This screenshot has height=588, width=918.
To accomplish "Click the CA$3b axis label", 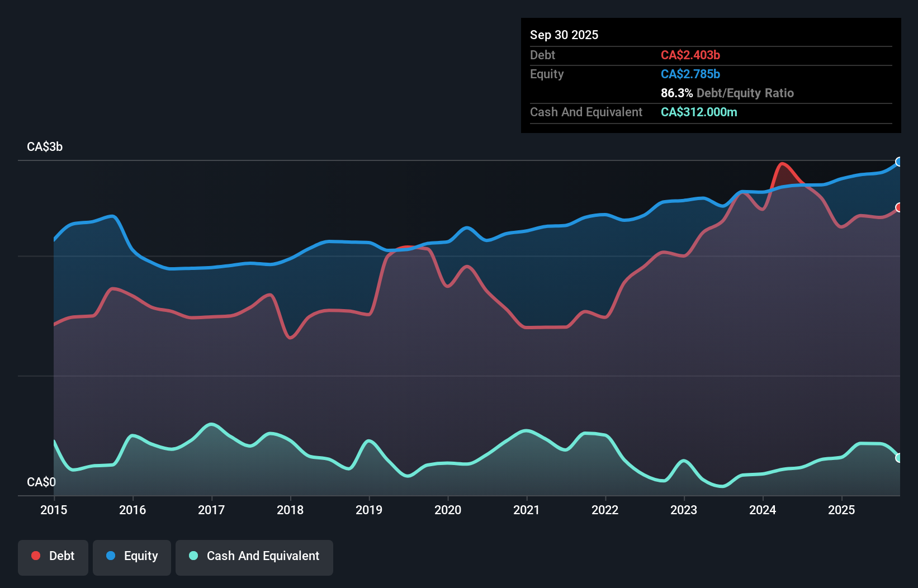I will [x=44, y=146].
